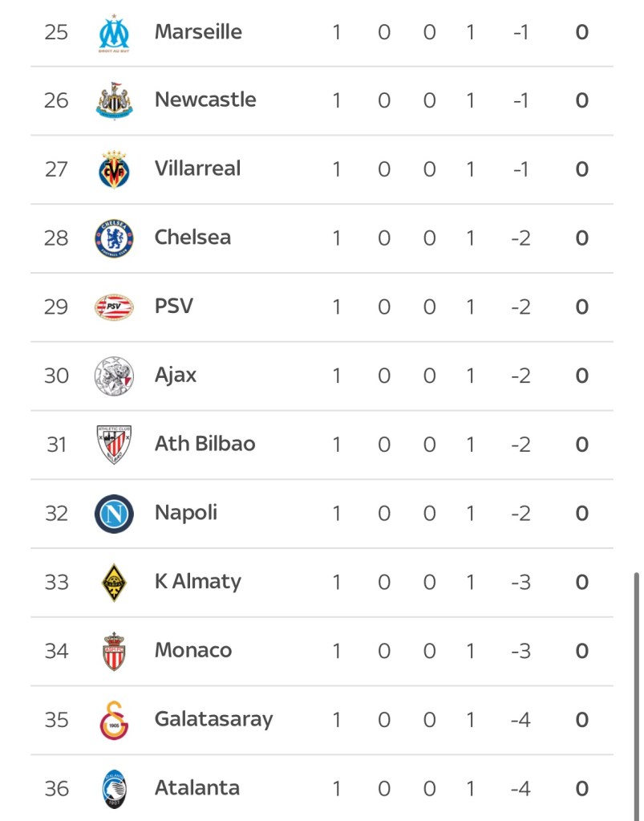Screen dimensions: 644x821
Task: Select the PSV club logo
Action: [114, 307]
